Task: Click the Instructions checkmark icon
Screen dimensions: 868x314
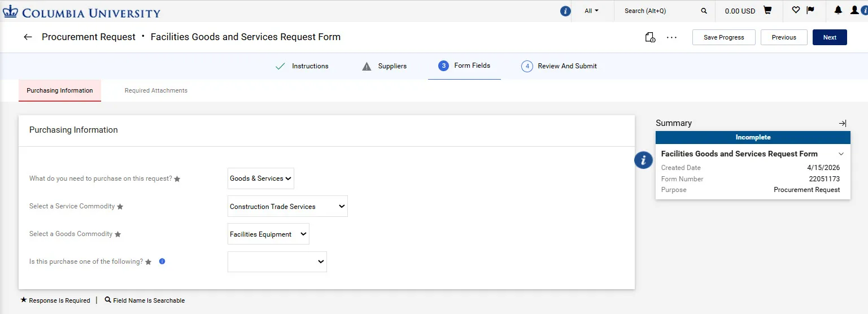Action: 280,66
